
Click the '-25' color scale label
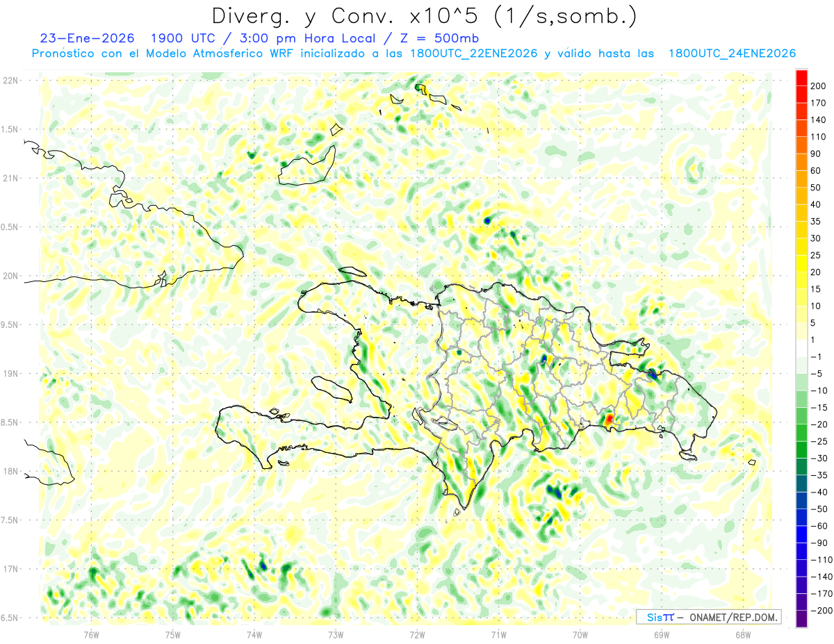click(x=818, y=441)
